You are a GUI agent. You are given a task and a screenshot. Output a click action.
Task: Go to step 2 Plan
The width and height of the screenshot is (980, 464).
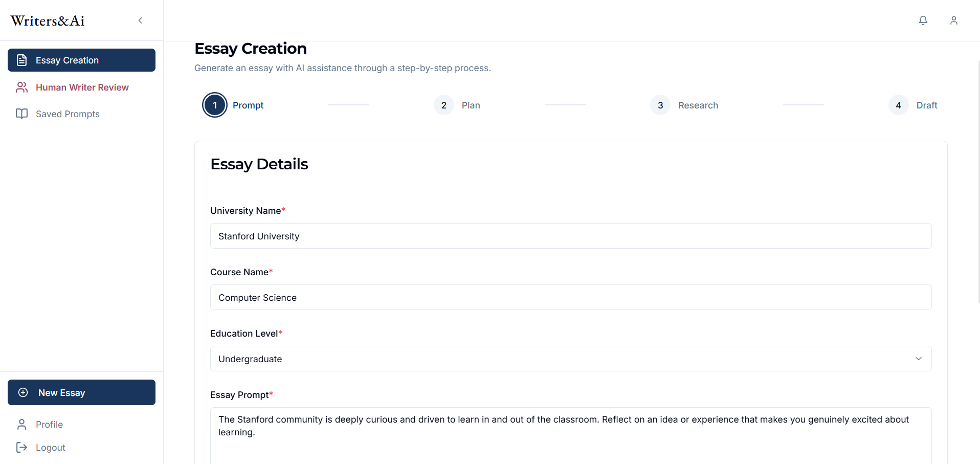coord(444,105)
